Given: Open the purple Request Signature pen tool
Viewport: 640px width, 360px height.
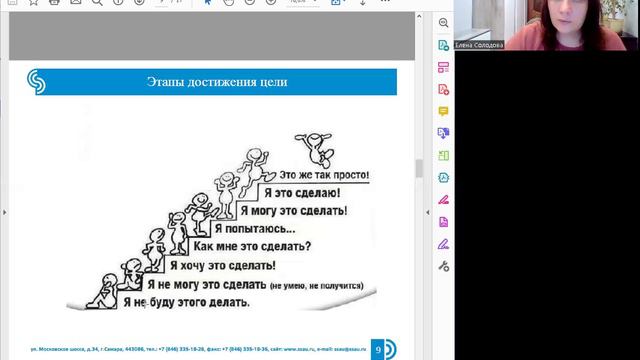Looking at the screenshot, I should click(444, 244).
